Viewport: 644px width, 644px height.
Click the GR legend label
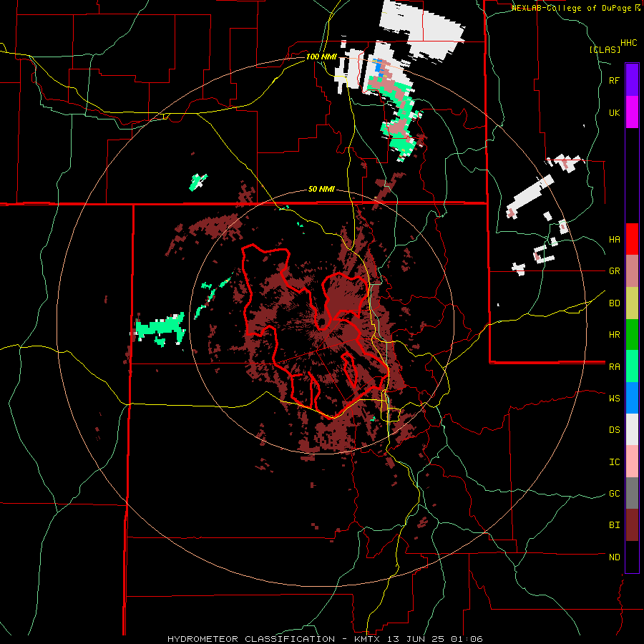tap(614, 271)
